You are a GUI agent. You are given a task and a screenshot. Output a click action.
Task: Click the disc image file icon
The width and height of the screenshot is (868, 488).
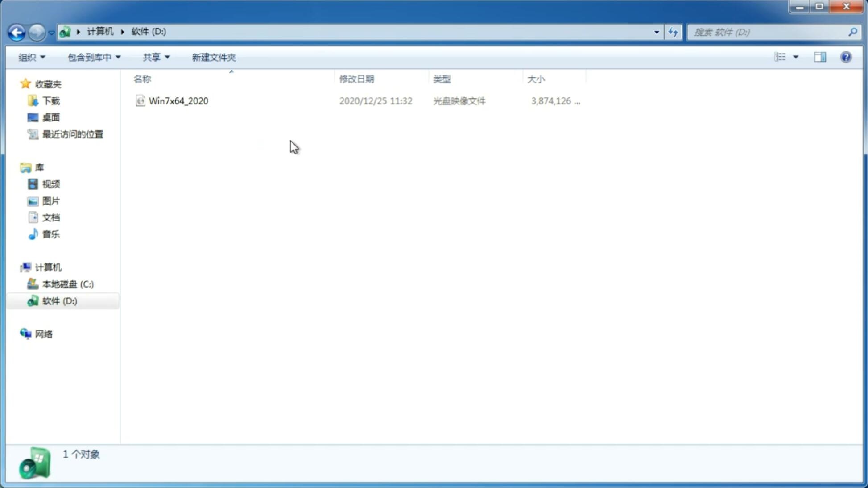click(140, 100)
